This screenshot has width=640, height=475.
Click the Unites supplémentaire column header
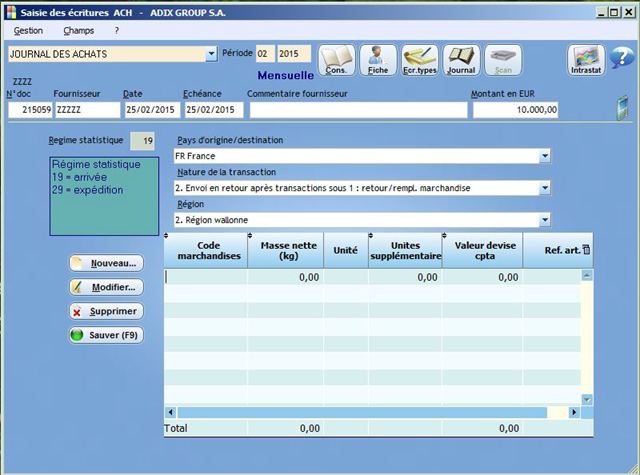405,250
